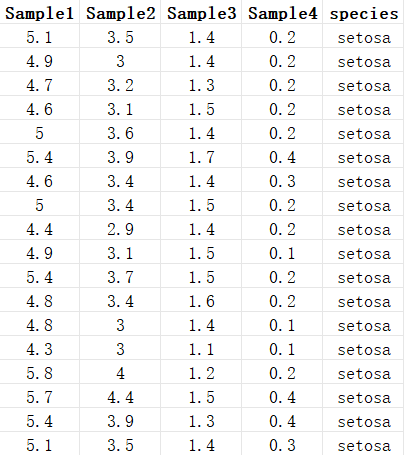Screen dimensions: 404x455
Task: Click the Sample1 cell with value 4.7
Action: [x=39, y=84]
